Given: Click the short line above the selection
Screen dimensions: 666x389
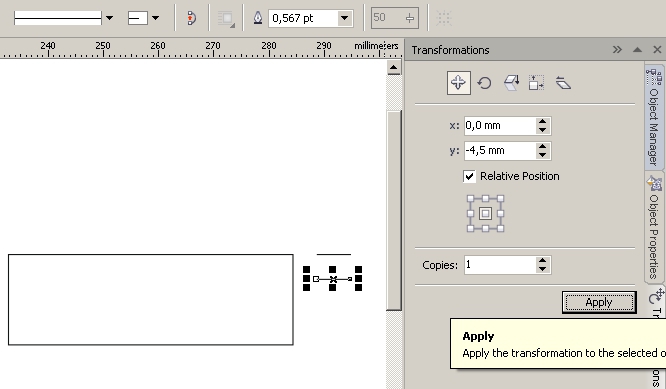Looking at the screenshot, I should [x=333, y=255].
